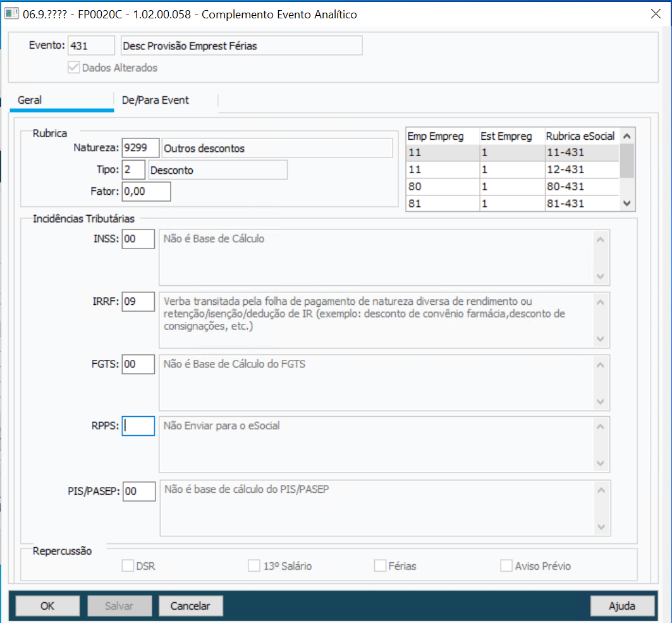Click the Salvar button

tap(119, 606)
